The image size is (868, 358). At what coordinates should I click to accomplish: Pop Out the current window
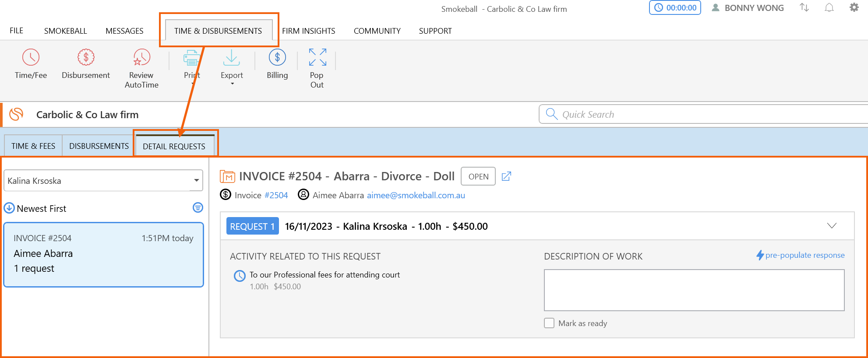tap(317, 69)
